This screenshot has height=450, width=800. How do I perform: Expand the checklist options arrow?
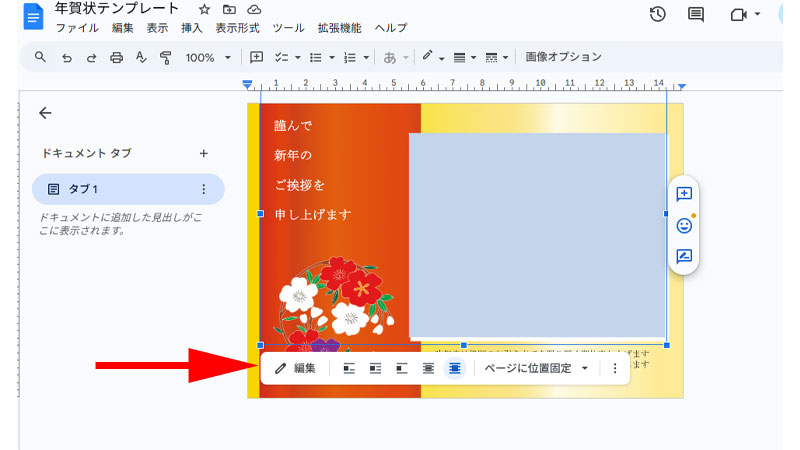coord(297,58)
